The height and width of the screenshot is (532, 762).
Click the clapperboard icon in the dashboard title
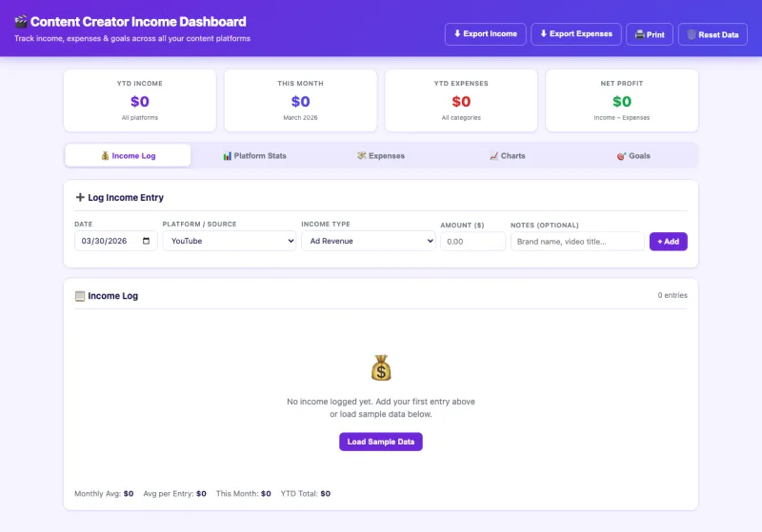click(x=21, y=22)
